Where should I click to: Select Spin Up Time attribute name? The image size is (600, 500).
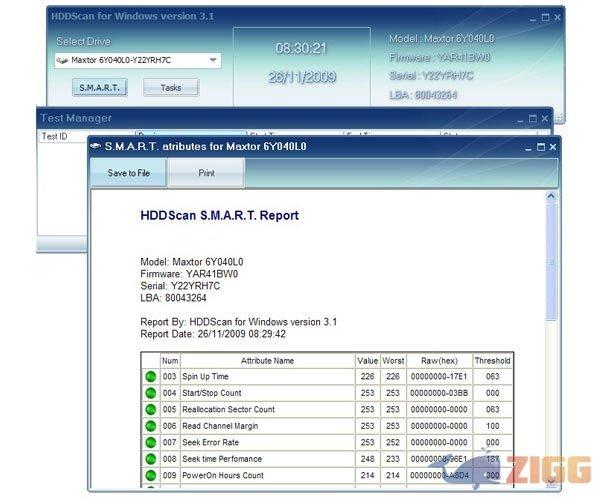point(205,376)
